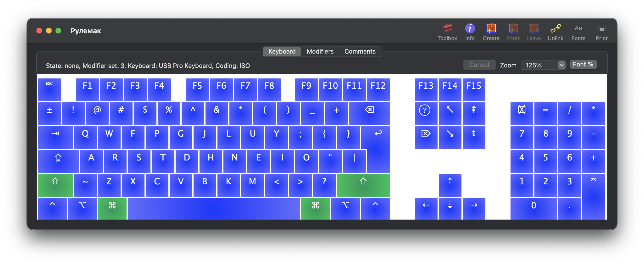The height and width of the screenshot is (265, 644).
Task: Click the space bar key
Action: [213, 209]
